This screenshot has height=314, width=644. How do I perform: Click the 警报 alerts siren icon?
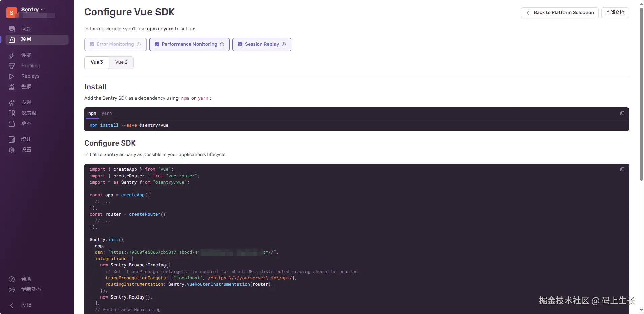pyautogui.click(x=12, y=87)
